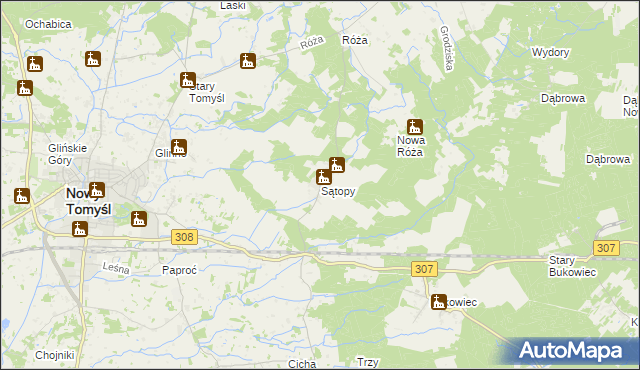Click church icon on road southwest of Ochabica
This screenshot has width=640, height=370.
pyautogui.click(x=25, y=88)
